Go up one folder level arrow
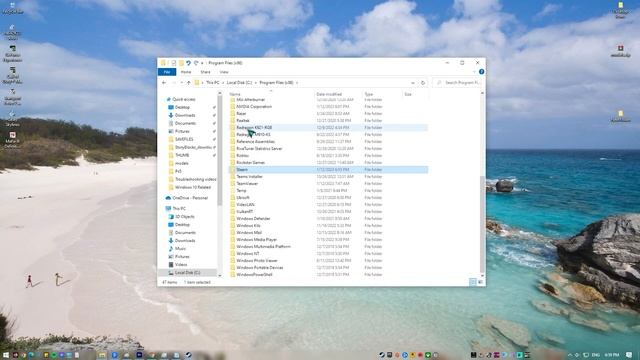 coord(189,83)
